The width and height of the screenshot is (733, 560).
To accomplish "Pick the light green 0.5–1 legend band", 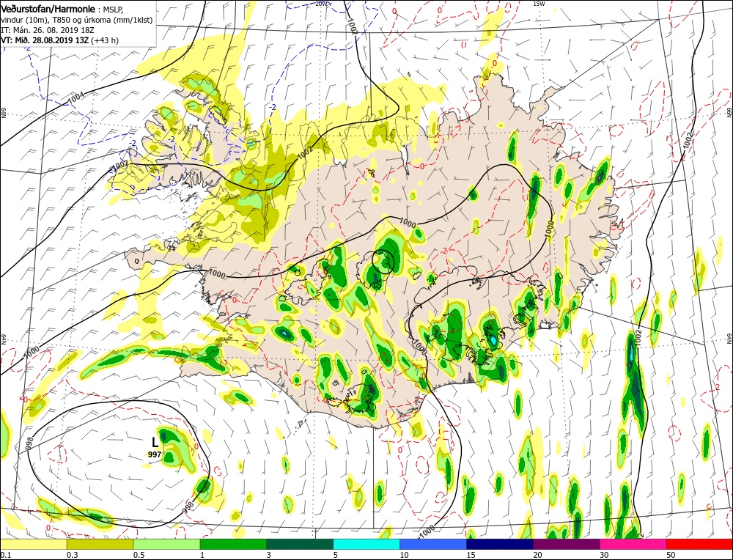I will pyautogui.click(x=167, y=544).
